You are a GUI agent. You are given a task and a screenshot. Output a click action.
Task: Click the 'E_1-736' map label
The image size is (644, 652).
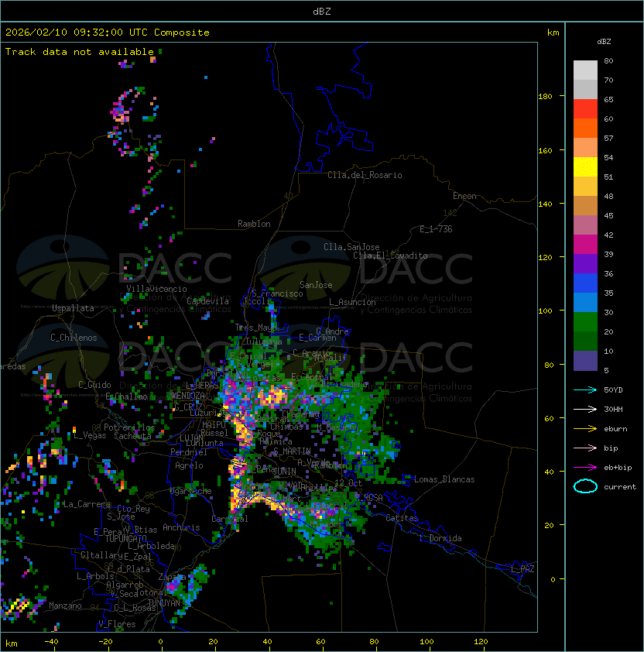click(436, 229)
